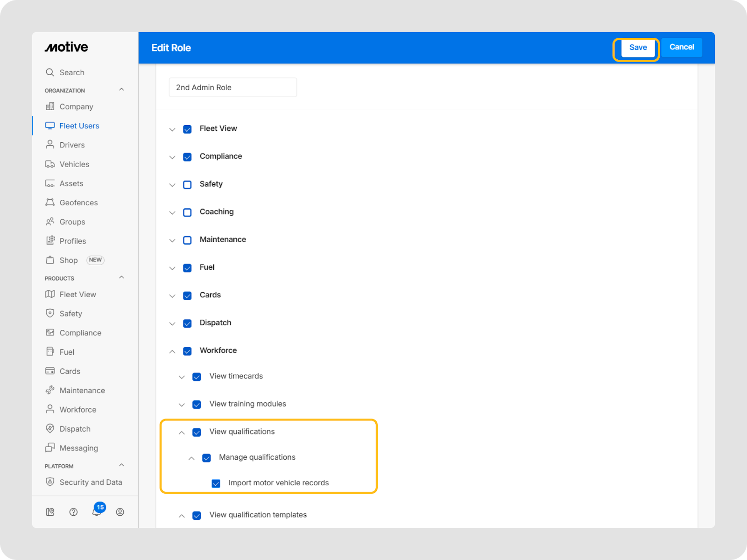This screenshot has width=747, height=560.
Task: Cancel editing the role
Action: pos(682,47)
